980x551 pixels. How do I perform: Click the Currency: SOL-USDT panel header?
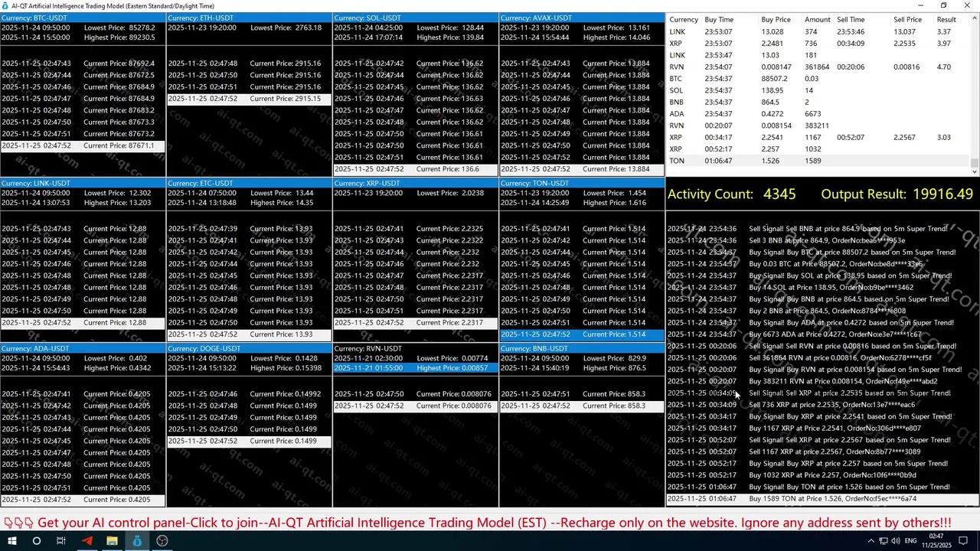coord(416,18)
